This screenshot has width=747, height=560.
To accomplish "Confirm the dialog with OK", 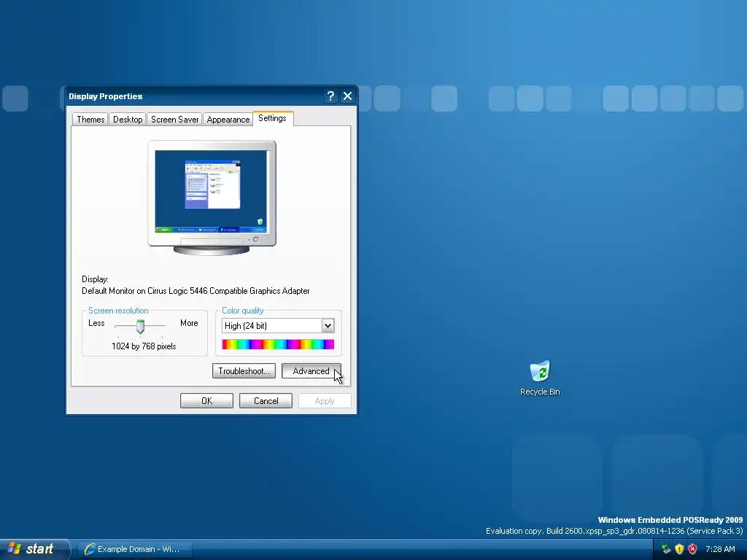I will click(x=206, y=401).
